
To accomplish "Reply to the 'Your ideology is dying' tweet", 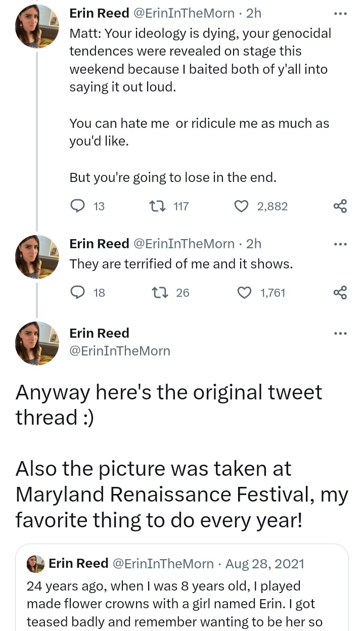I will [x=77, y=206].
